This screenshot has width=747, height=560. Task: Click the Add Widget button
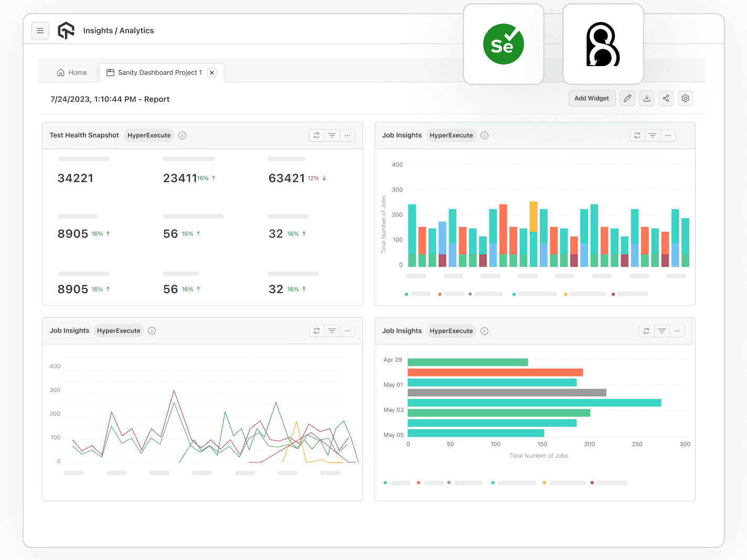tap(592, 98)
